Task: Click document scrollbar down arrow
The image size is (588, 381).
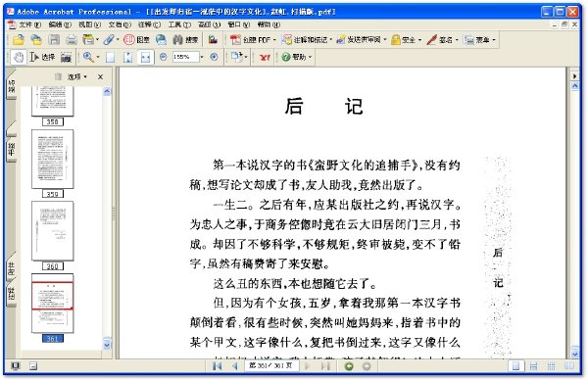Action: pyautogui.click(x=575, y=354)
